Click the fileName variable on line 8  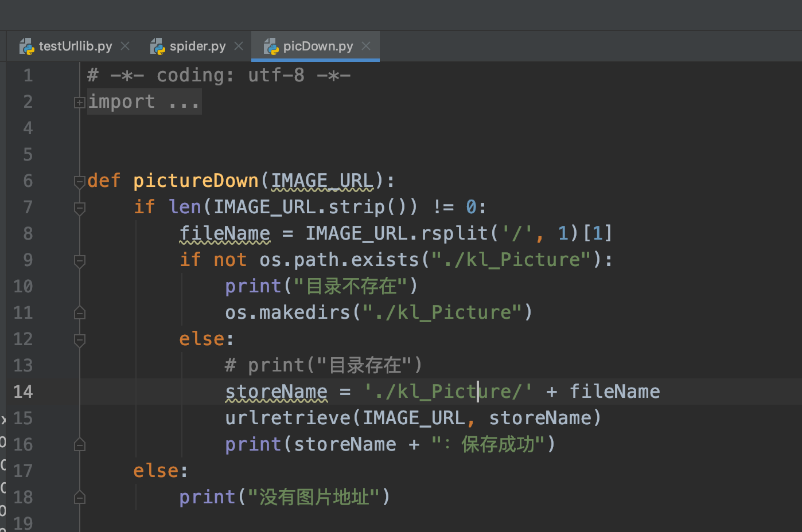224,233
